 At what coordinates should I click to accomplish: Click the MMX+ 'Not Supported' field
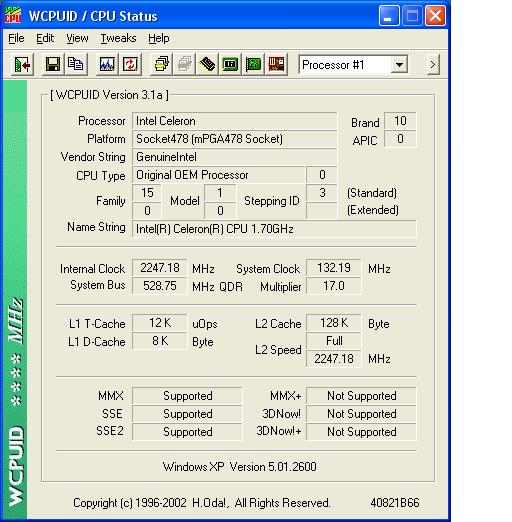361,396
